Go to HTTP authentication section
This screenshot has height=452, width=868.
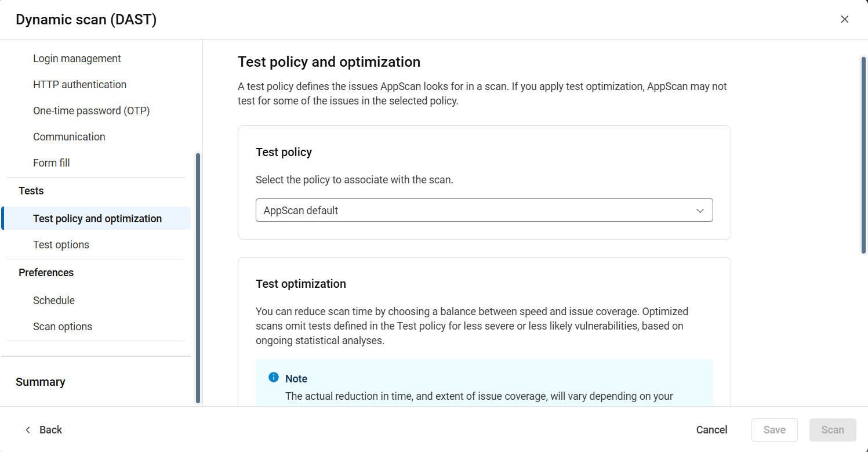pos(79,85)
